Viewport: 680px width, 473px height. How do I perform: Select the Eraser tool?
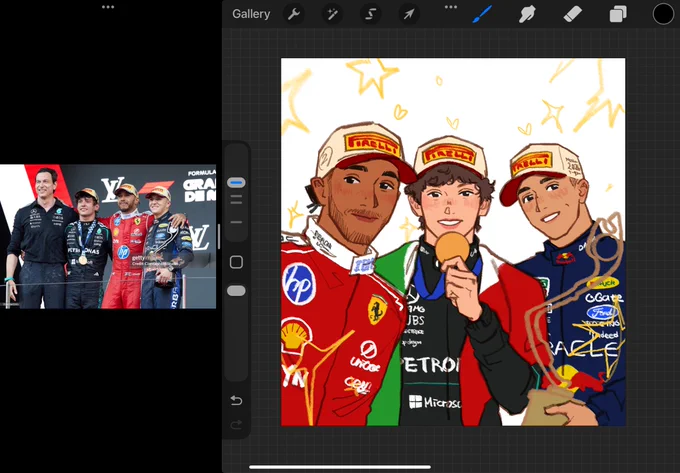(x=572, y=14)
